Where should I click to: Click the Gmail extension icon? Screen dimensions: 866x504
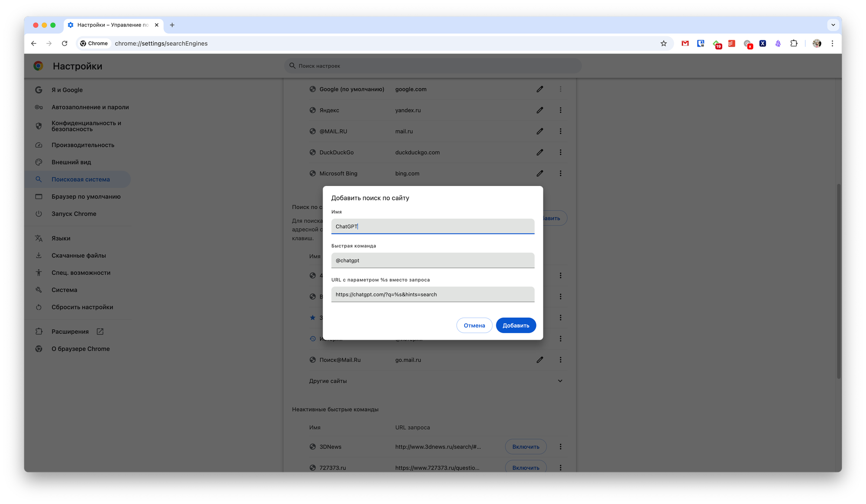click(x=685, y=43)
